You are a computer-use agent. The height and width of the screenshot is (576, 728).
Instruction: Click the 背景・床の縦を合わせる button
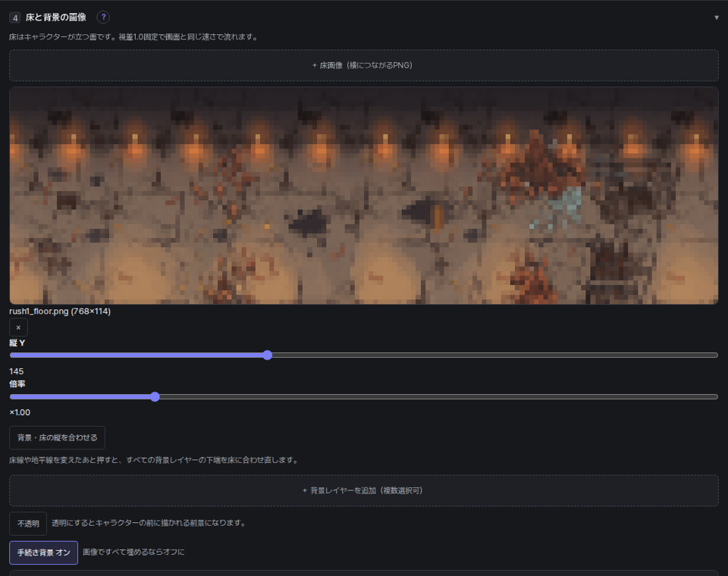pos(57,438)
